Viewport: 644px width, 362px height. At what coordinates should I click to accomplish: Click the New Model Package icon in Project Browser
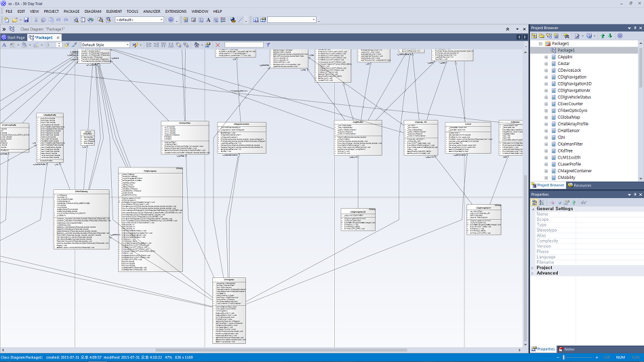534,36
